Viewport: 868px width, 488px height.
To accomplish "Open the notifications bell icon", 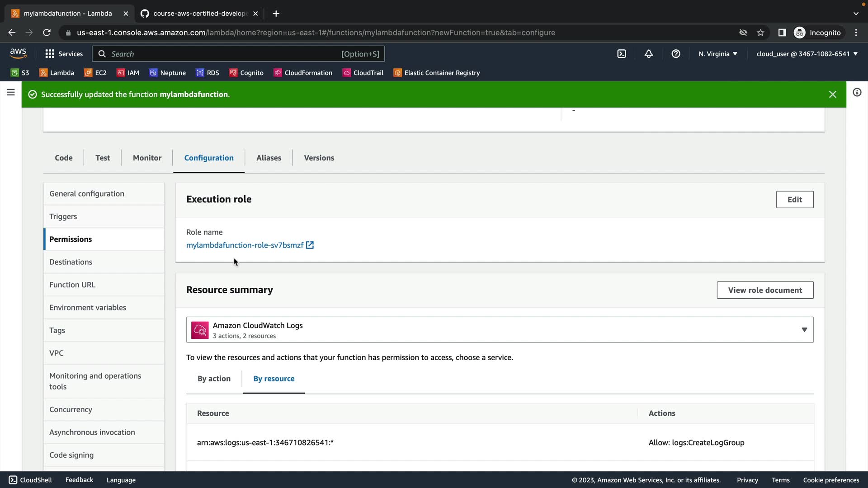I will [649, 54].
